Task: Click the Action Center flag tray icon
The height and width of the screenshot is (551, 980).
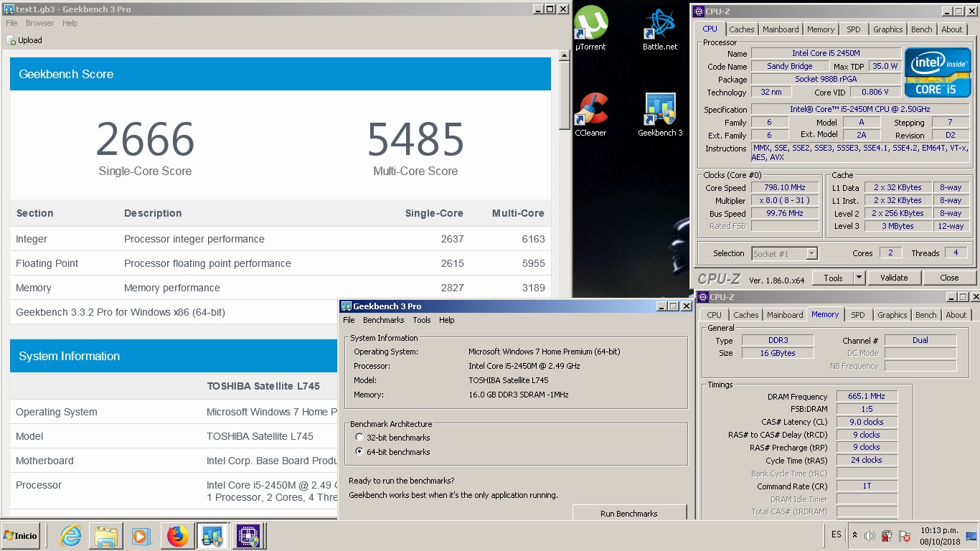Action: click(x=905, y=536)
